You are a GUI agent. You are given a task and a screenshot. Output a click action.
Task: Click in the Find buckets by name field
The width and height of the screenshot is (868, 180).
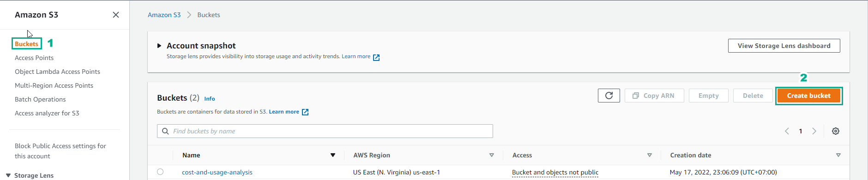click(x=325, y=131)
